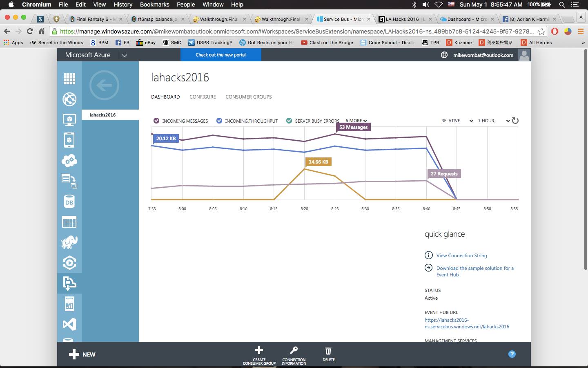Screen dimensions: 588x368
Task: Click the View Connection String info icon
Action: click(429, 255)
